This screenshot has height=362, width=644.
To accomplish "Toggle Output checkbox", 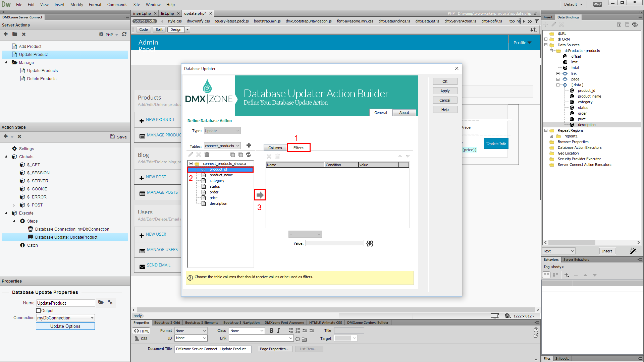I will pyautogui.click(x=38, y=311).
